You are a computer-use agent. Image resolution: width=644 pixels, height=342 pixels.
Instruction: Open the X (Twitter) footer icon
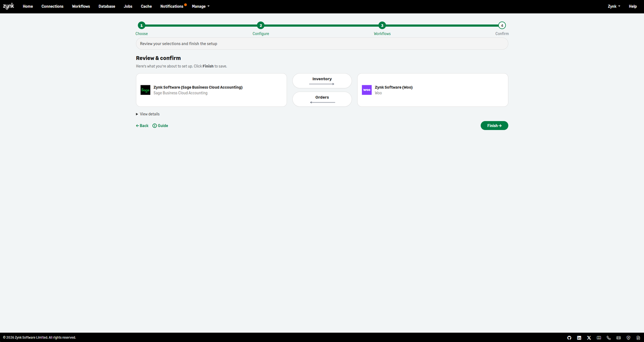tap(589, 338)
